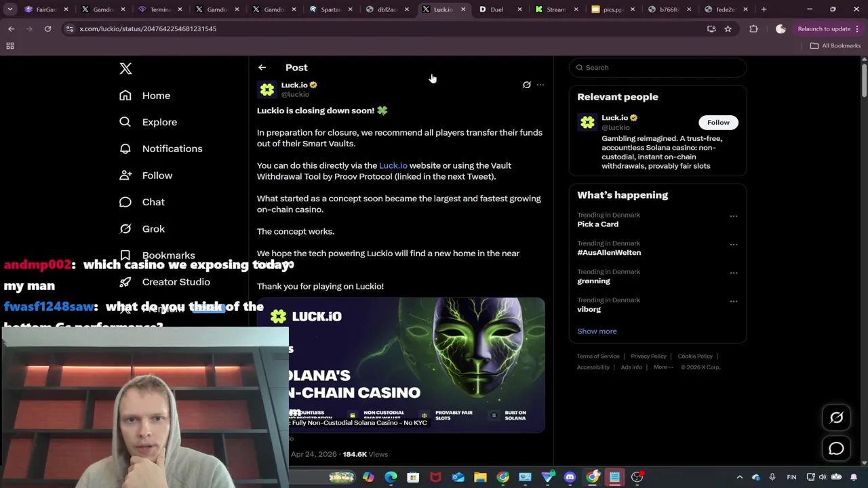The height and width of the screenshot is (488, 868).
Task: Open more options for Pick a Card trend
Action: (x=733, y=216)
